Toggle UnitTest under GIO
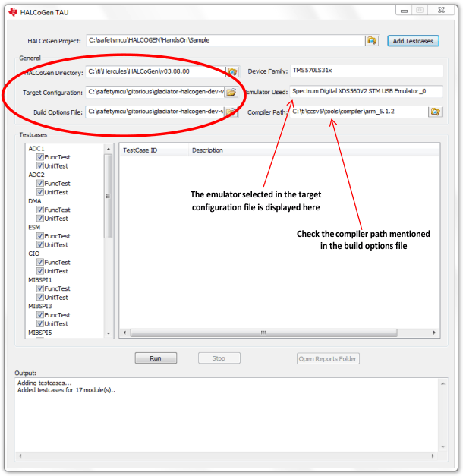This screenshot has width=463, height=476. (x=39, y=271)
